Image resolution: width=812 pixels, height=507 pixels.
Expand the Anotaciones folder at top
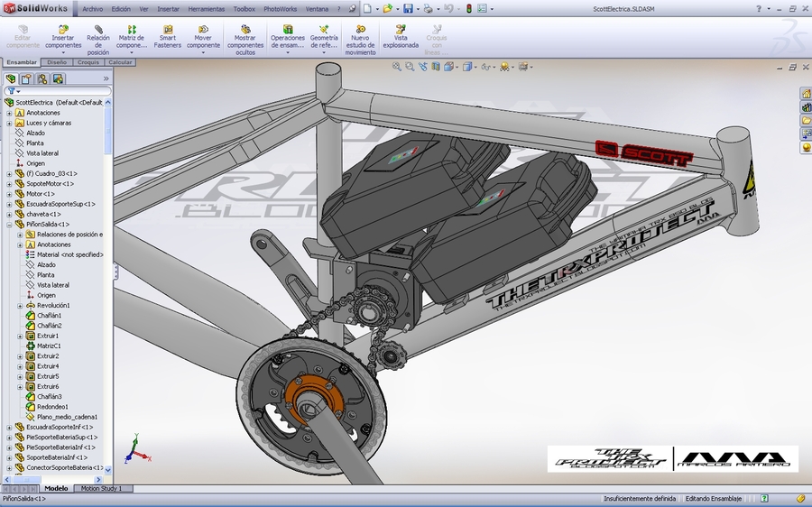point(9,113)
